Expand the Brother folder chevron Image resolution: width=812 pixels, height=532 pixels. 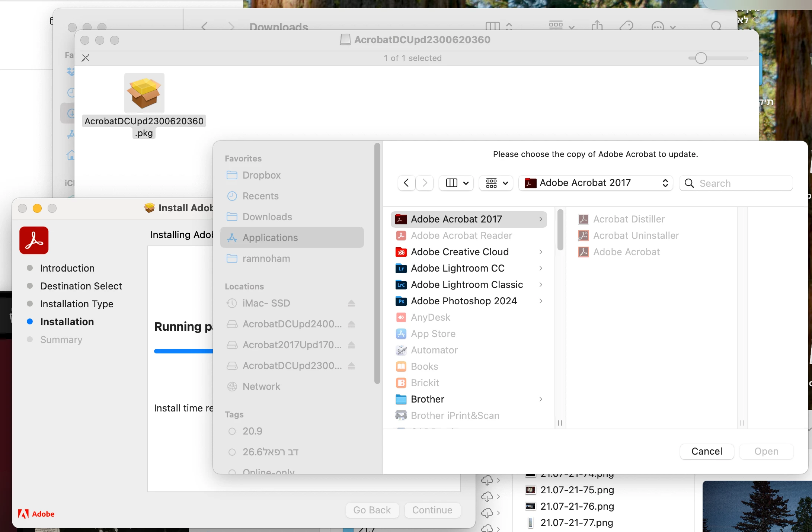tap(541, 399)
